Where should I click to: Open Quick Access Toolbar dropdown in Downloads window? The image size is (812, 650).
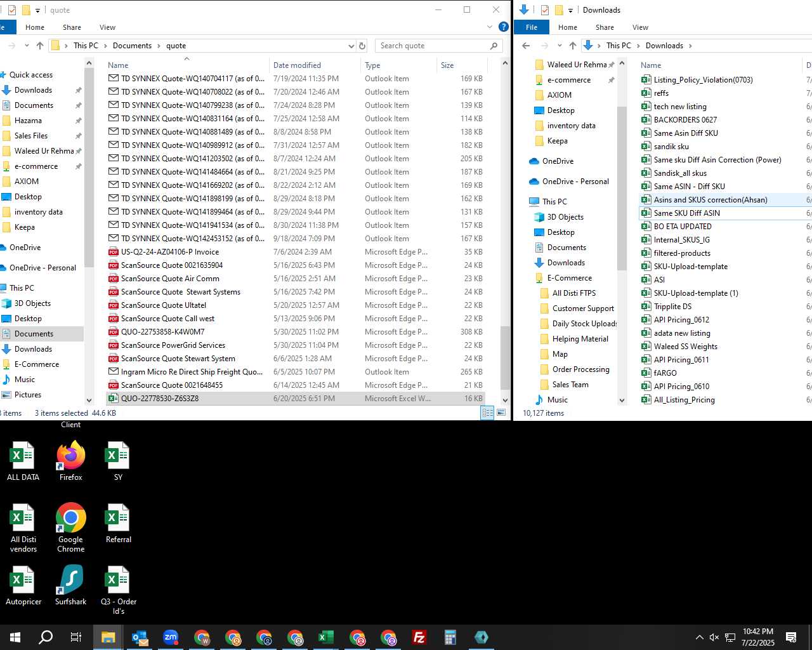click(570, 10)
